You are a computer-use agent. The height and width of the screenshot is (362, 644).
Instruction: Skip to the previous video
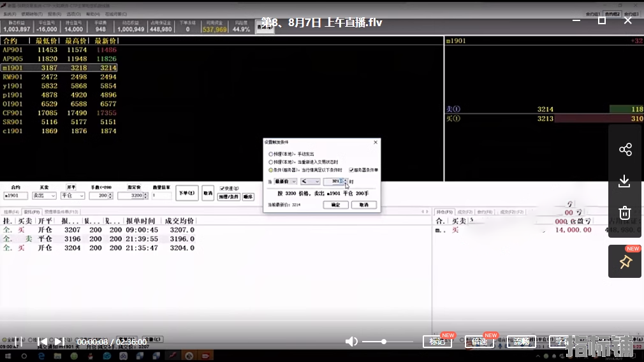click(42, 342)
